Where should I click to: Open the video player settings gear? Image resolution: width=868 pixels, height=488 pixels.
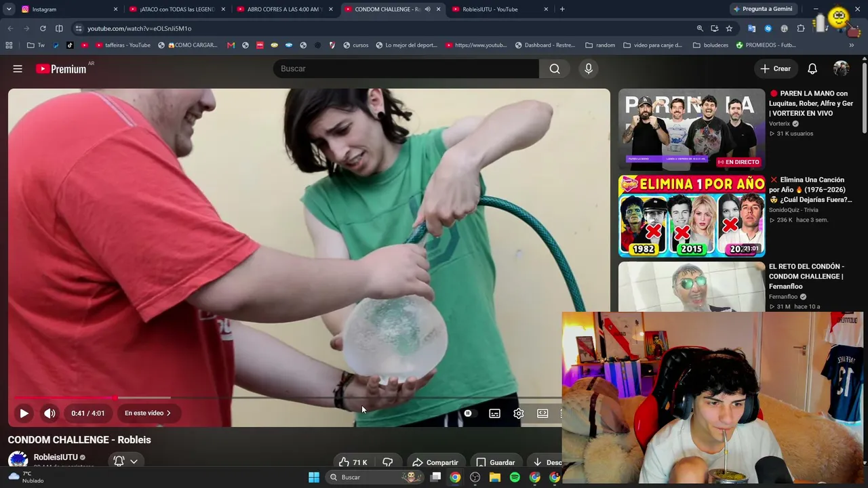pyautogui.click(x=519, y=413)
